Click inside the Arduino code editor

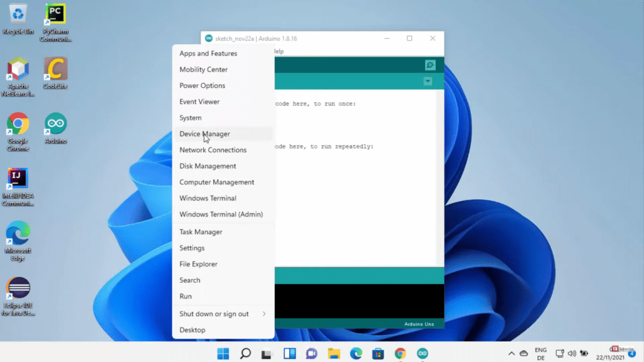[355, 178]
